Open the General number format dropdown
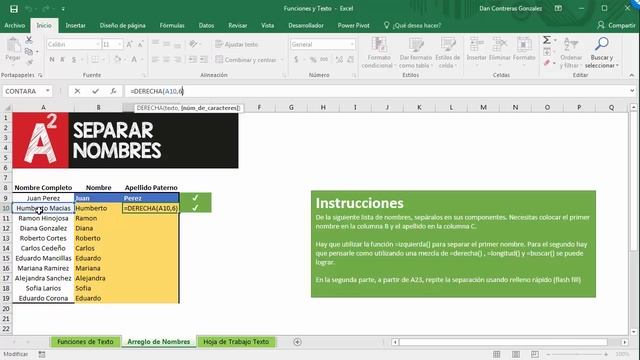This screenshot has width=640, height=360. click(352, 44)
